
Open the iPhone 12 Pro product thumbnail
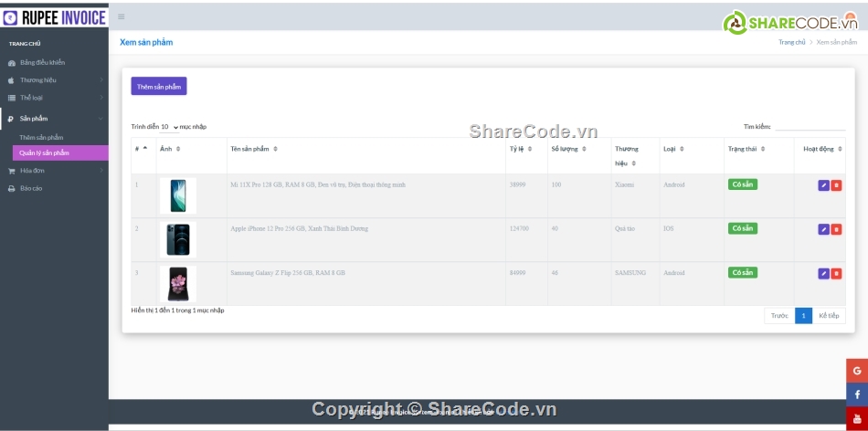(178, 240)
